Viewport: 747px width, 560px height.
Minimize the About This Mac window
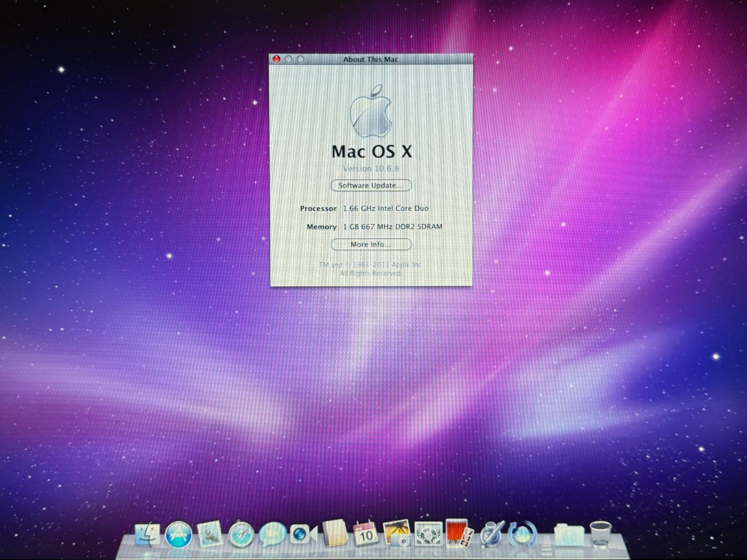288,59
